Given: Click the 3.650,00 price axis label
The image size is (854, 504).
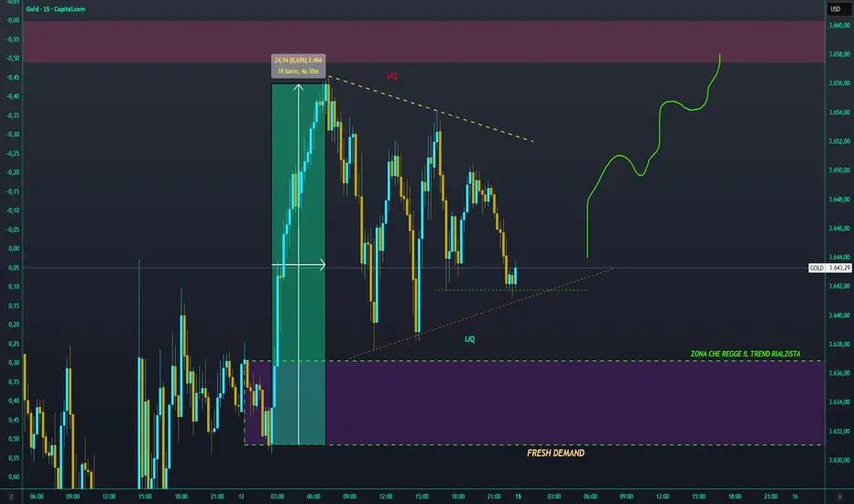Looking at the screenshot, I should point(839,170).
